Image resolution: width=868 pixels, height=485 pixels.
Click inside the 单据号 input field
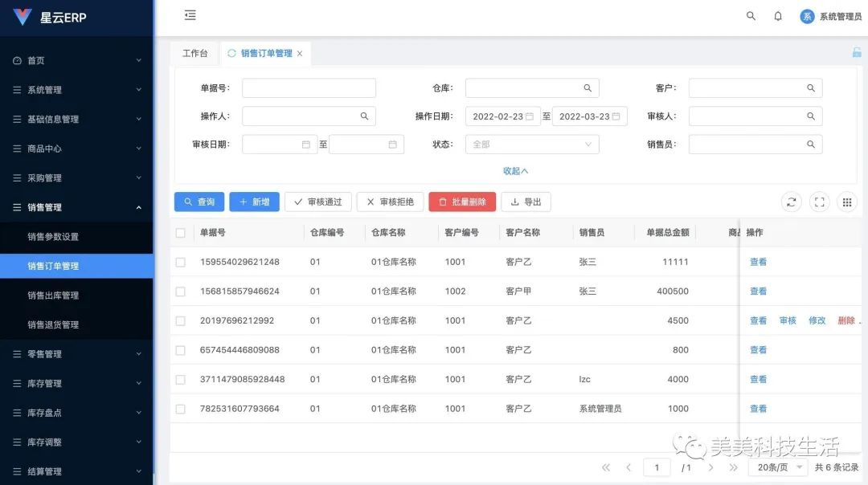point(309,88)
